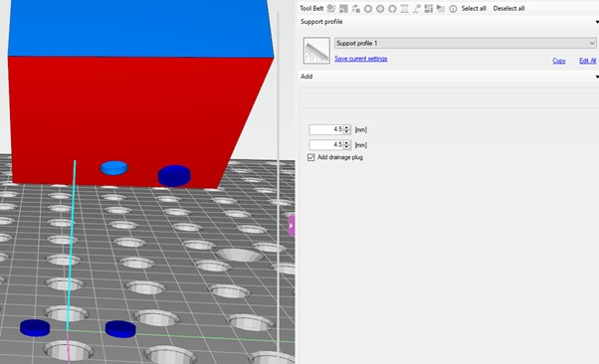Open the Support profile 1 dropdown

pyautogui.click(x=465, y=43)
